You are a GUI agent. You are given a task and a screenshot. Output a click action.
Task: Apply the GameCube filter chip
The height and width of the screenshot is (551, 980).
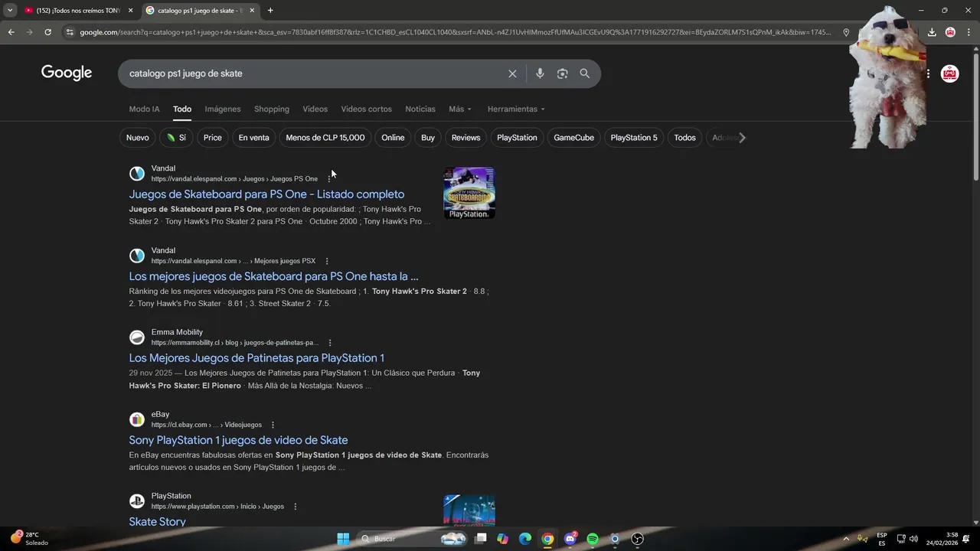tap(573, 138)
